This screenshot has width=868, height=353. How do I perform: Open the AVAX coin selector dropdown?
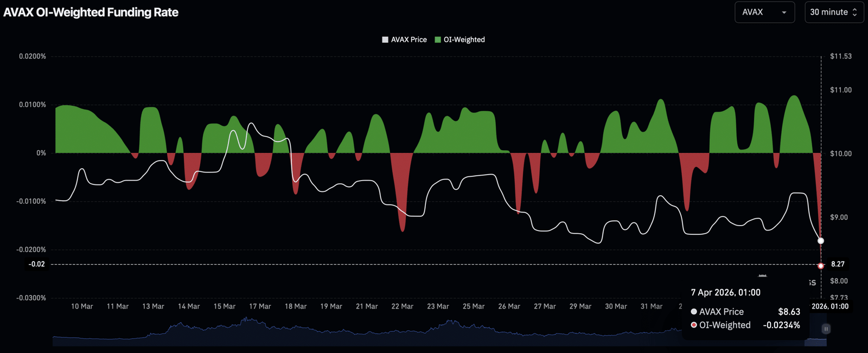tap(764, 12)
